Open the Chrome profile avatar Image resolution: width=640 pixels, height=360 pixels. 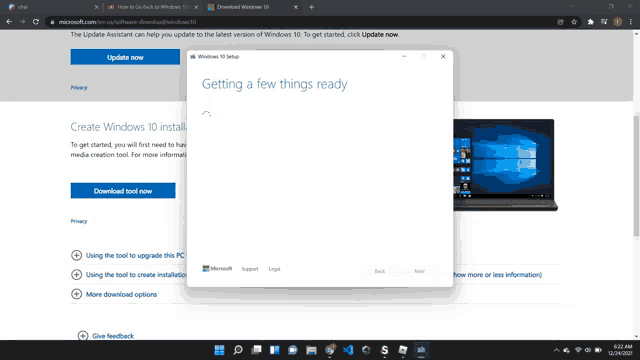click(618, 22)
